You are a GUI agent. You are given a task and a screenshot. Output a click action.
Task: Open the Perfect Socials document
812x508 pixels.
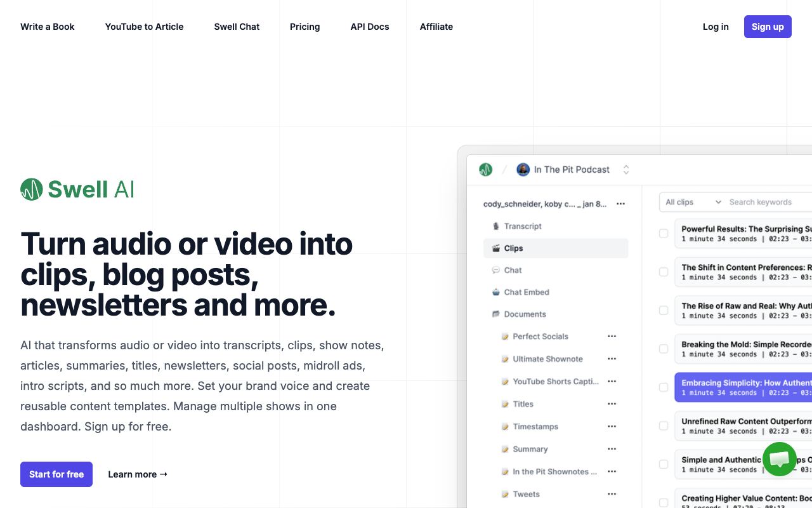pyautogui.click(x=540, y=337)
